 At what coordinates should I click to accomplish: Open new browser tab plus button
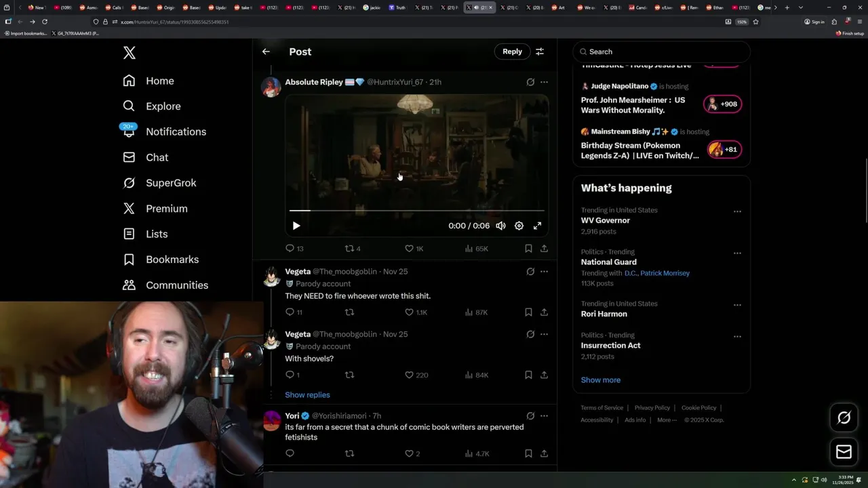pyautogui.click(x=787, y=7)
